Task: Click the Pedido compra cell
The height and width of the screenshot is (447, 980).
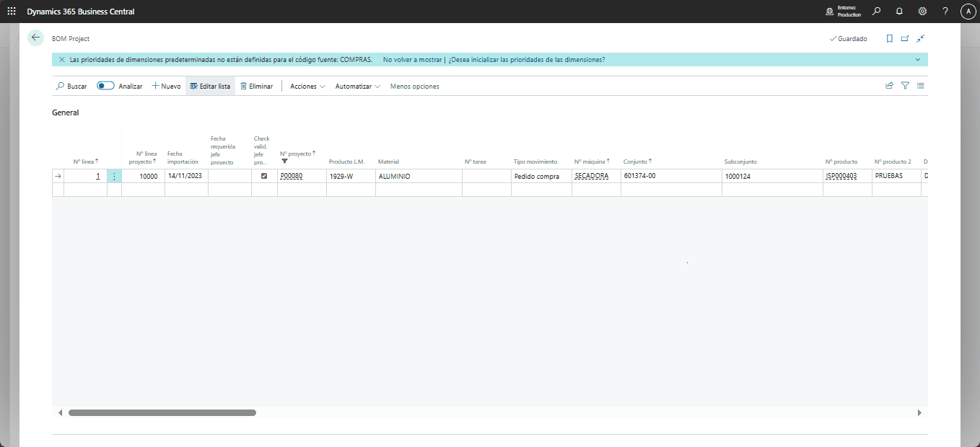Action: coord(541,176)
